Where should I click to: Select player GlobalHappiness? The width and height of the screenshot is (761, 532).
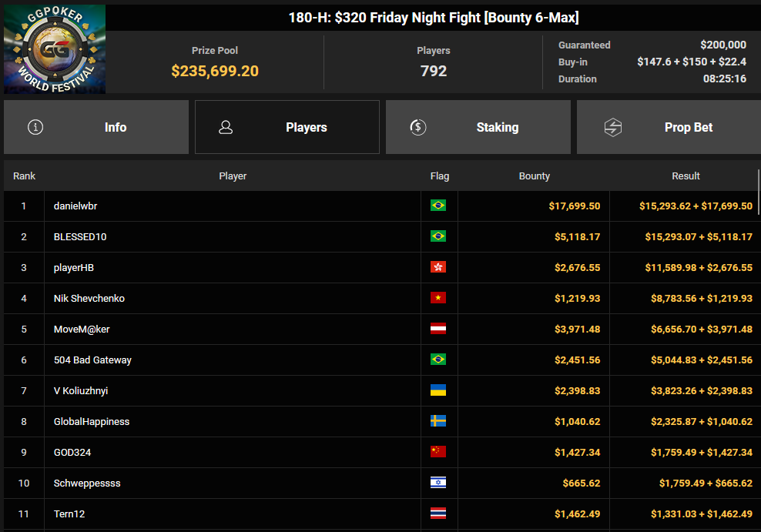click(x=91, y=421)
